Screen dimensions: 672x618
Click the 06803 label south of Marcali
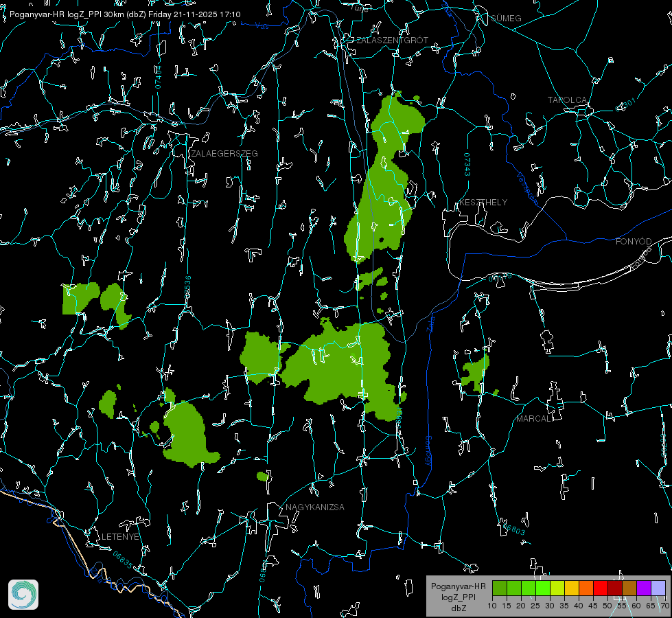[514, 528]
